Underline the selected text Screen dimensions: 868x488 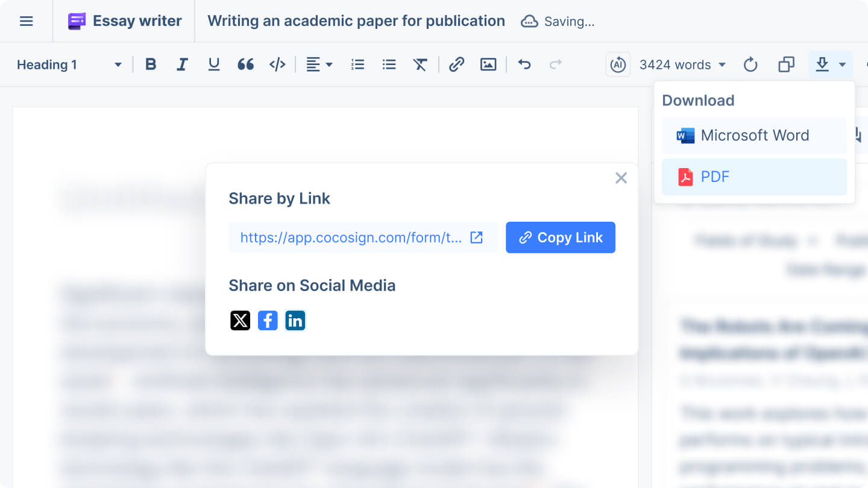coord(213,64)
